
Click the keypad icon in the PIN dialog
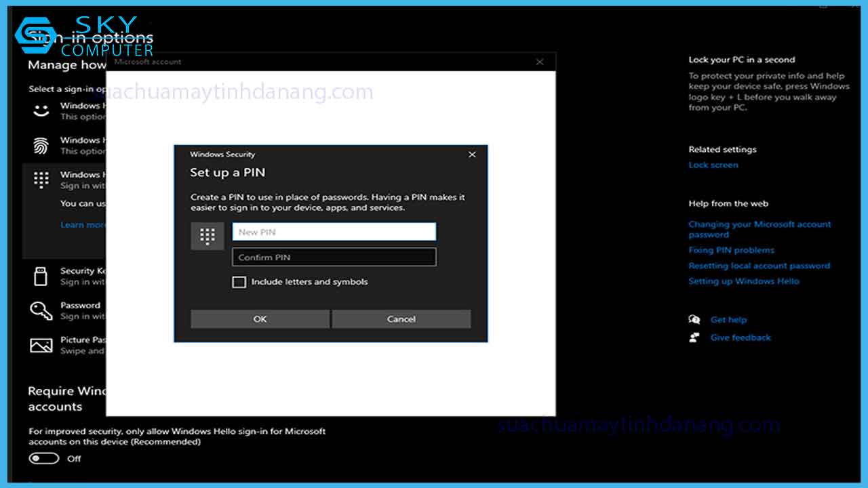point(207,235)
